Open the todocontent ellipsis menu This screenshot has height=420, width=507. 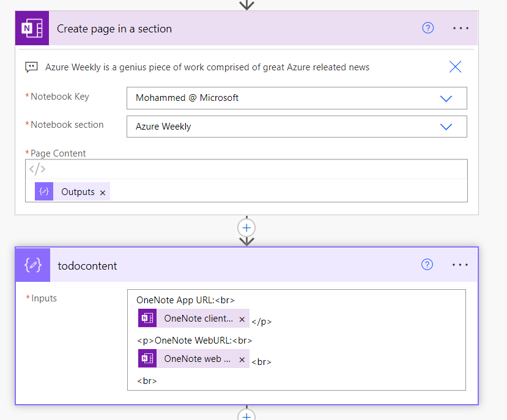[460, 265]
